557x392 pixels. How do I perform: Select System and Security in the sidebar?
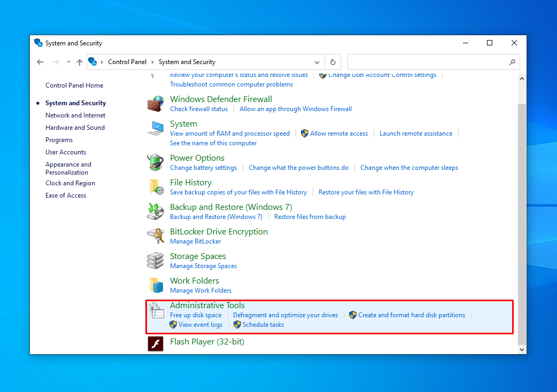coord(76,103)
